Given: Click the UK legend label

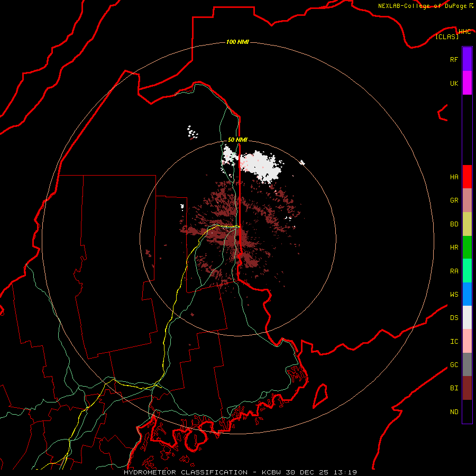Looking at the screenshot, I should coord(454,83).
